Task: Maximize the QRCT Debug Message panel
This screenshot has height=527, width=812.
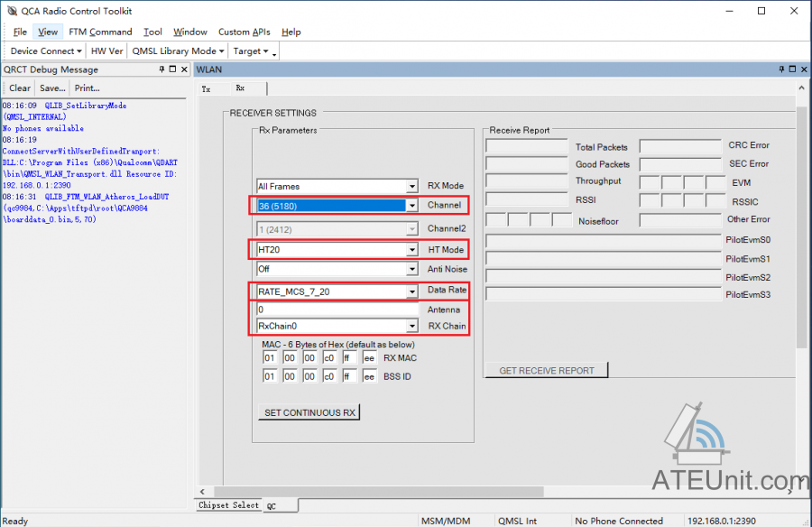Action: tap(173, 69)
